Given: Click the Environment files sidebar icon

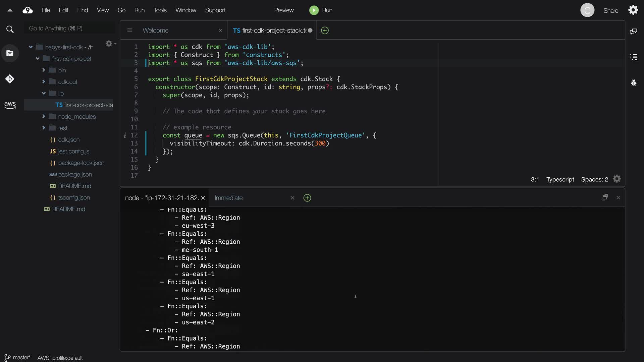Looking at the screenshot, I should 10,53.
